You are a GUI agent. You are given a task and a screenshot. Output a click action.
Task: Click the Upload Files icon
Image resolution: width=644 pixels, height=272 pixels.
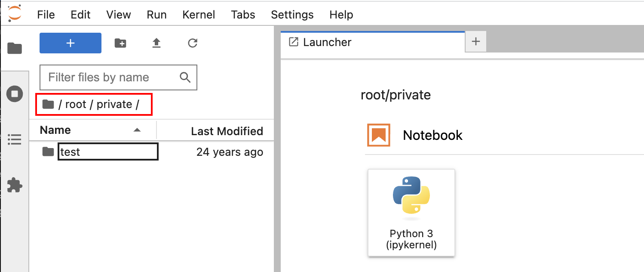coord(156,43)
